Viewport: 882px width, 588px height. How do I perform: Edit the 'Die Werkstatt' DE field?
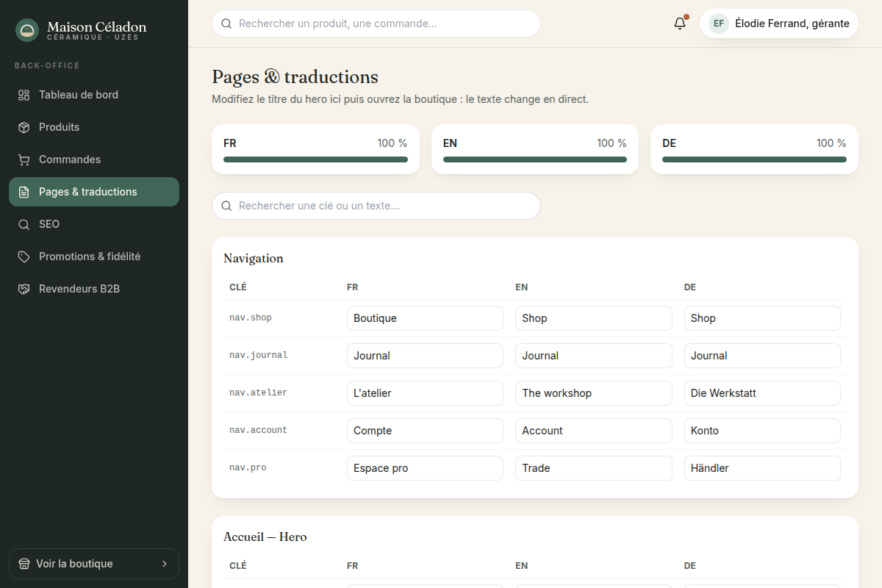tap(762, 393)
